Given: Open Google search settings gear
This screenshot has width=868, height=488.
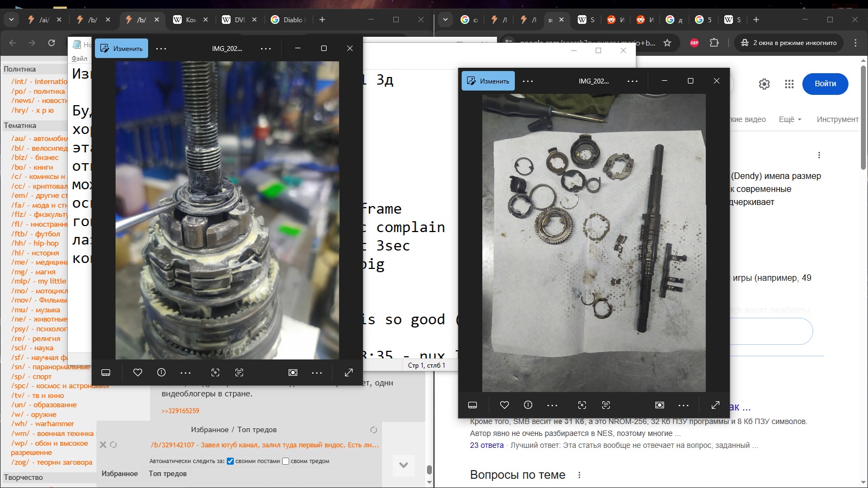Looking at the screenshot, I should point(764,84).
